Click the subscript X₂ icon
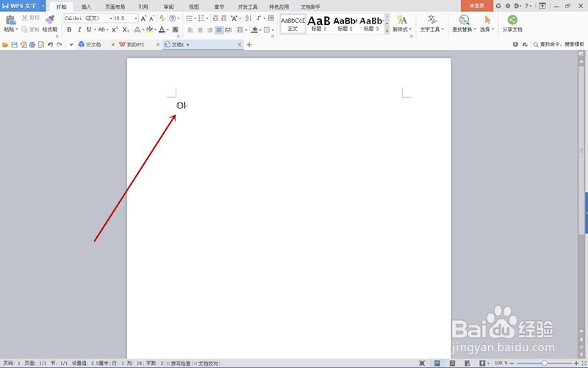Image resolution: width=588 pixels, height=368 pixels. (126, 29)
